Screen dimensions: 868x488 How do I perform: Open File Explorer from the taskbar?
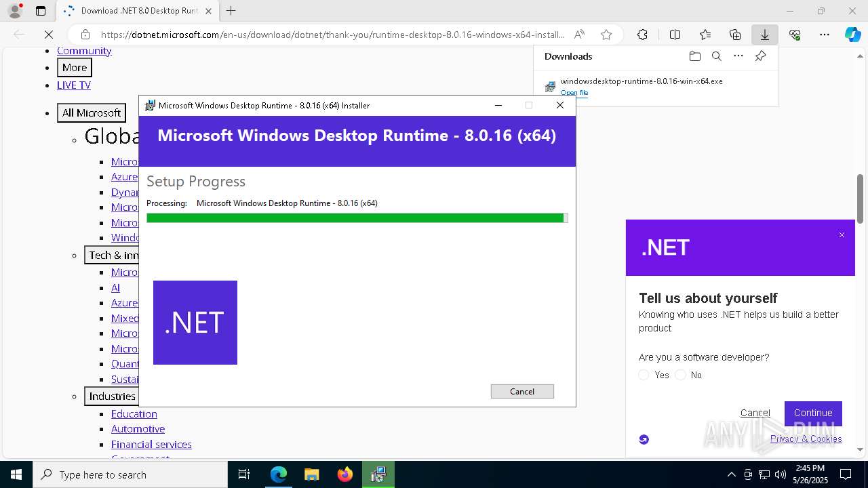tap(311, 474)
